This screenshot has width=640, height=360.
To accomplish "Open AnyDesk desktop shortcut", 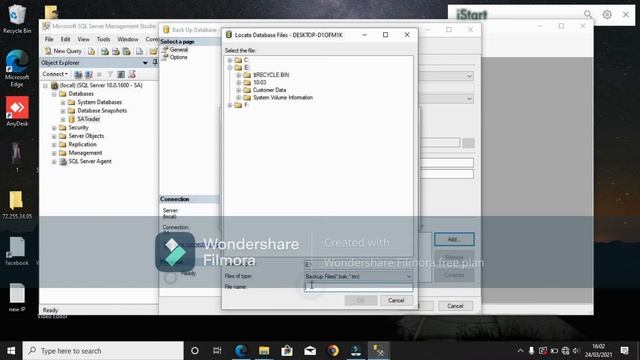I will (17, 111).
